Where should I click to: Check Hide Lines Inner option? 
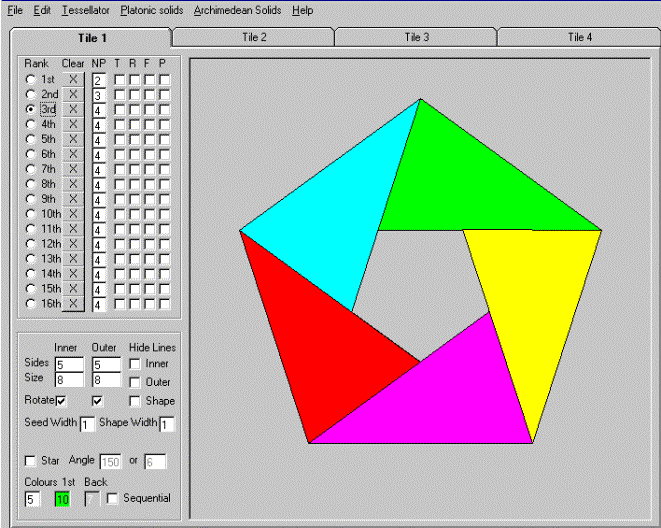(134, 364)
